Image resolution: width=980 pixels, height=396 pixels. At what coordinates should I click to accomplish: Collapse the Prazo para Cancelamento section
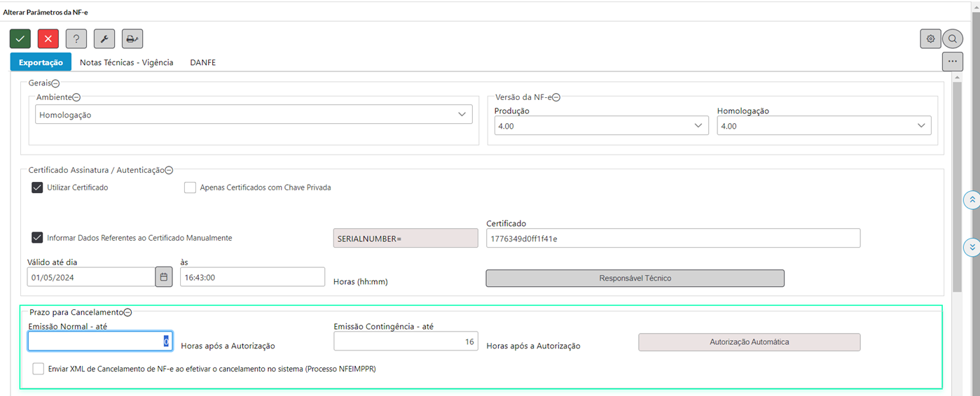point(128,313)
